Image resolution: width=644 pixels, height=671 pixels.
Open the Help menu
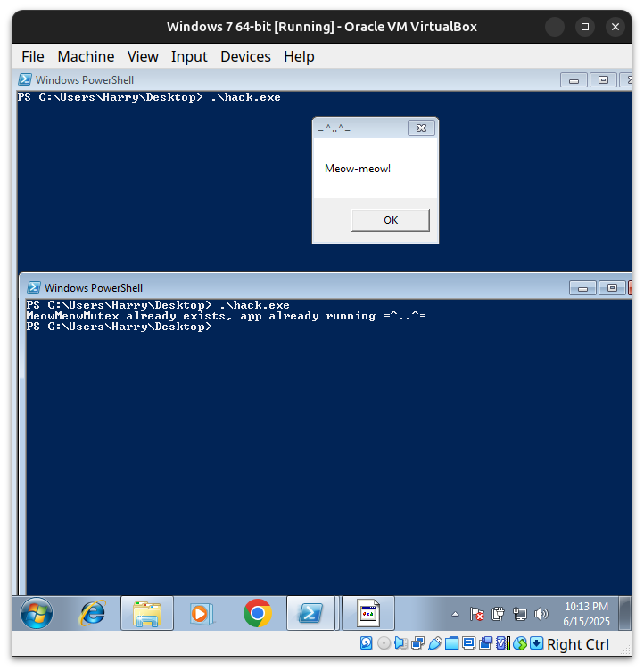click(x=299, y=56)
